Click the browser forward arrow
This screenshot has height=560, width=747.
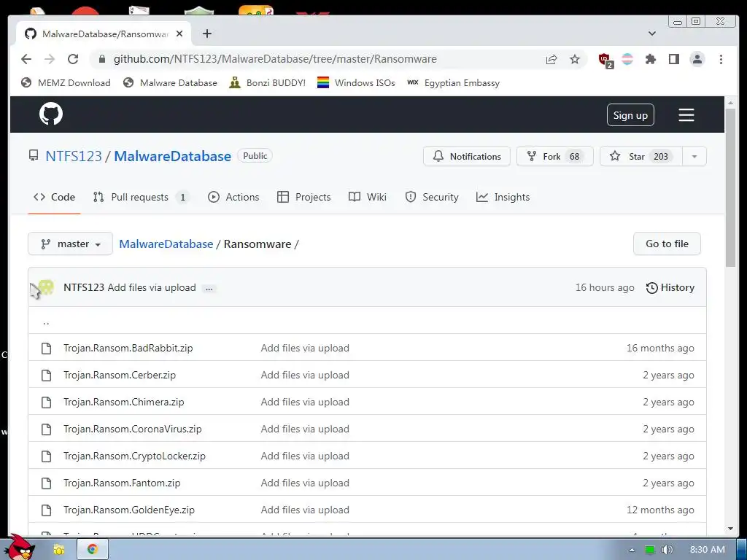[x=50, y=59]
